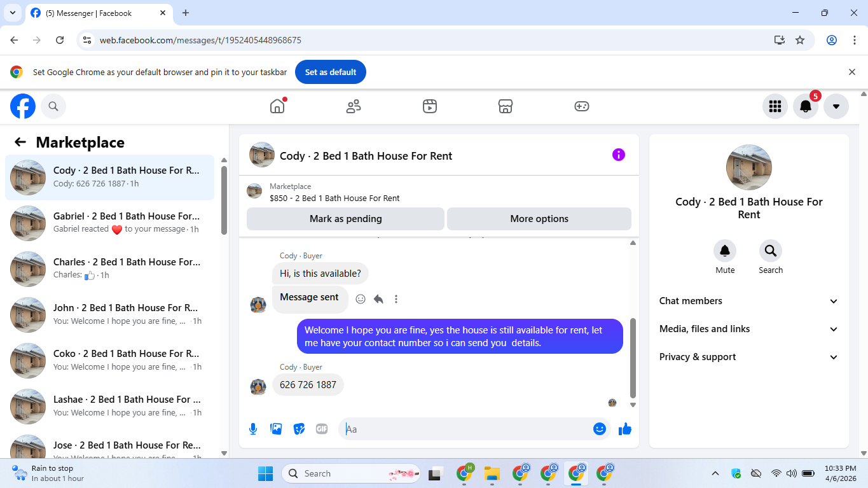
Task: Dismiss the default browser notice
Action: pos(852,72)
